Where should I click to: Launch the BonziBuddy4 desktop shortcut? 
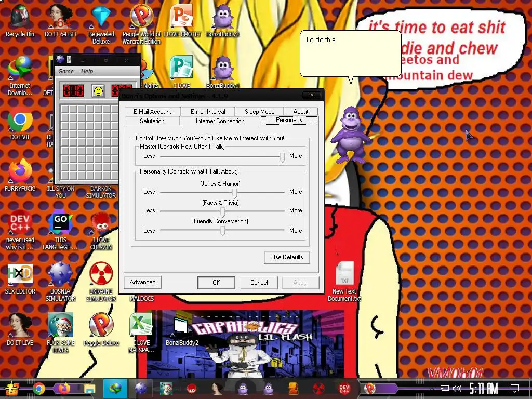[222, 72]
